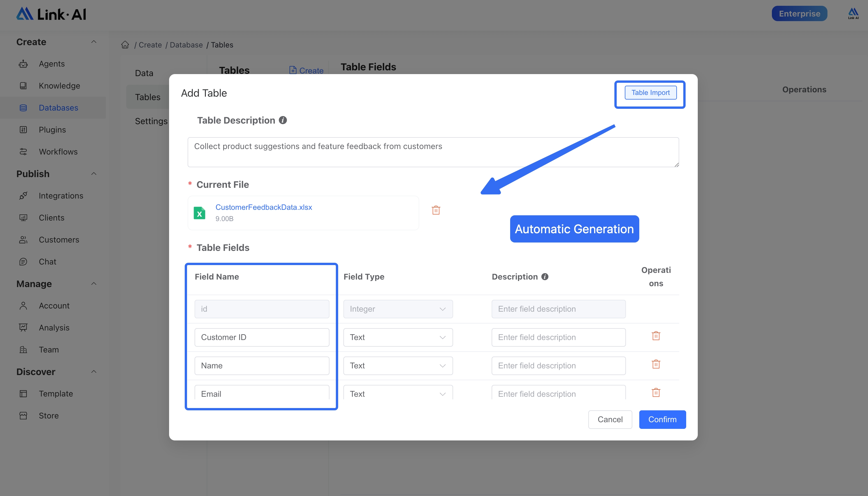Viewport: 868px width, 496px height.
Task: Delete the CustomerFeedbackData.xlsx file
Action: coord(436,210)
